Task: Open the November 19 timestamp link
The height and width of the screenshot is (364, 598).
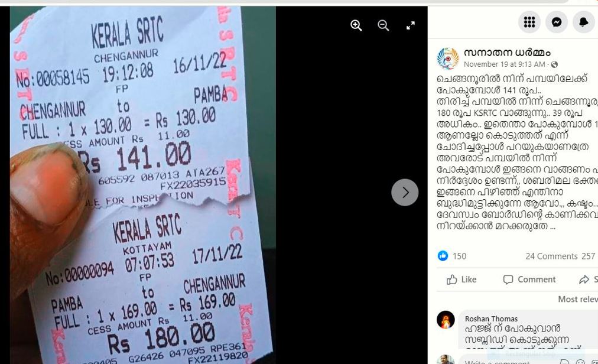Action: click(x=505, y=64)
